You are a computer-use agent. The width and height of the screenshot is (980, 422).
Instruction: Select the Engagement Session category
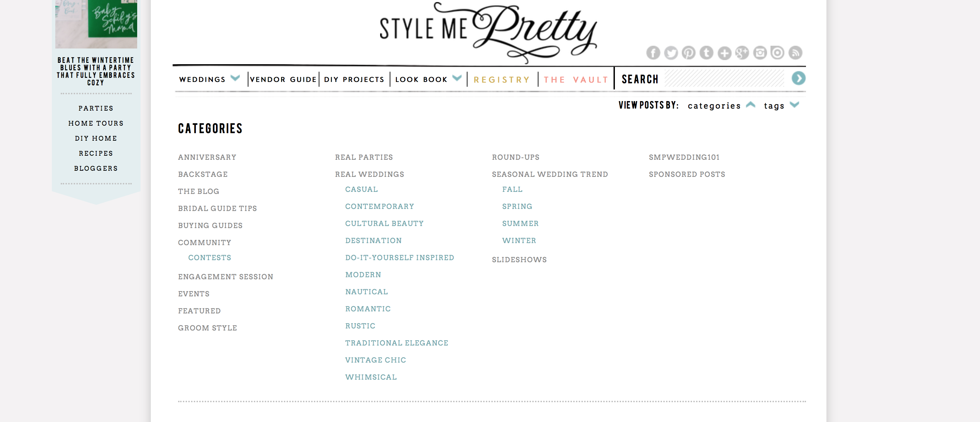225,277
